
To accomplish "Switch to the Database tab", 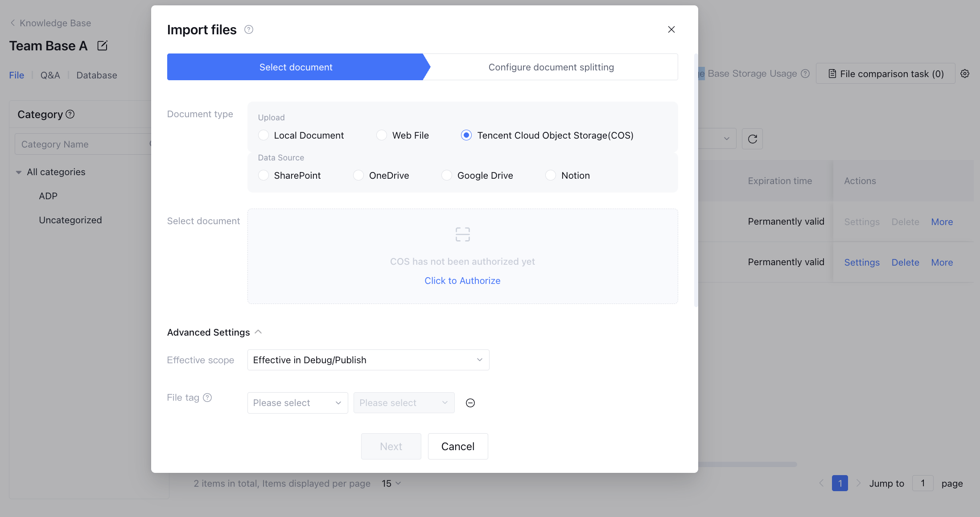I will pos(96,75).
